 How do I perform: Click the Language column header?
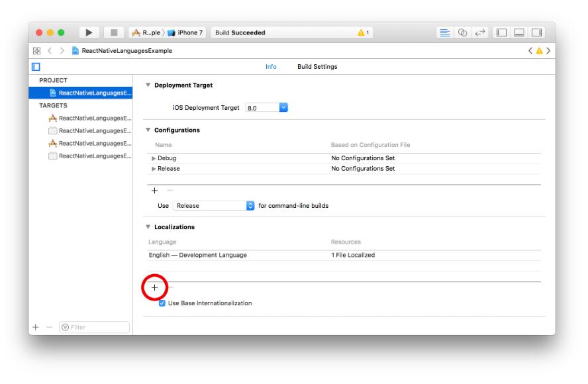162,242
